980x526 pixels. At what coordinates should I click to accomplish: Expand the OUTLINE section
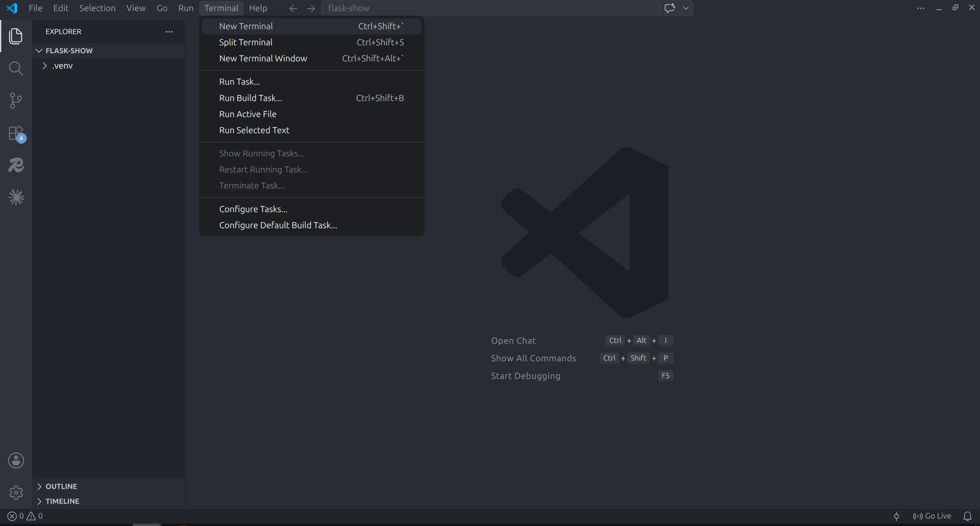pos(108,486)
